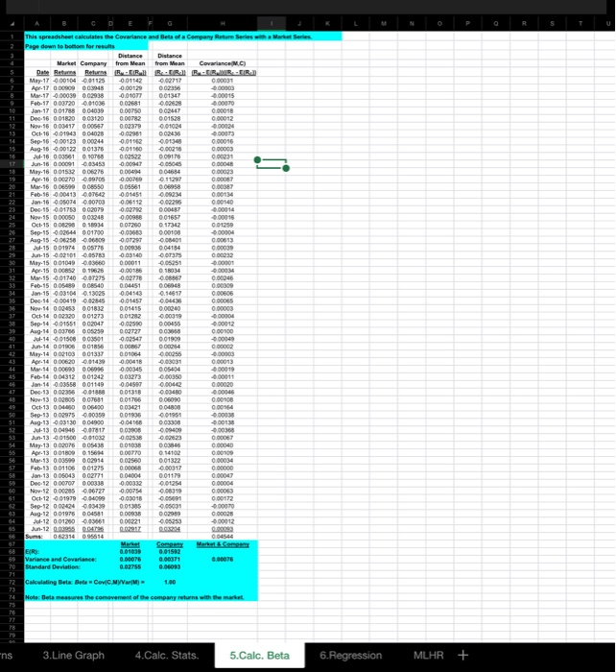Viewport: 616px width, 672px height.
Task: Select column E header
Action: click(130, 24)
